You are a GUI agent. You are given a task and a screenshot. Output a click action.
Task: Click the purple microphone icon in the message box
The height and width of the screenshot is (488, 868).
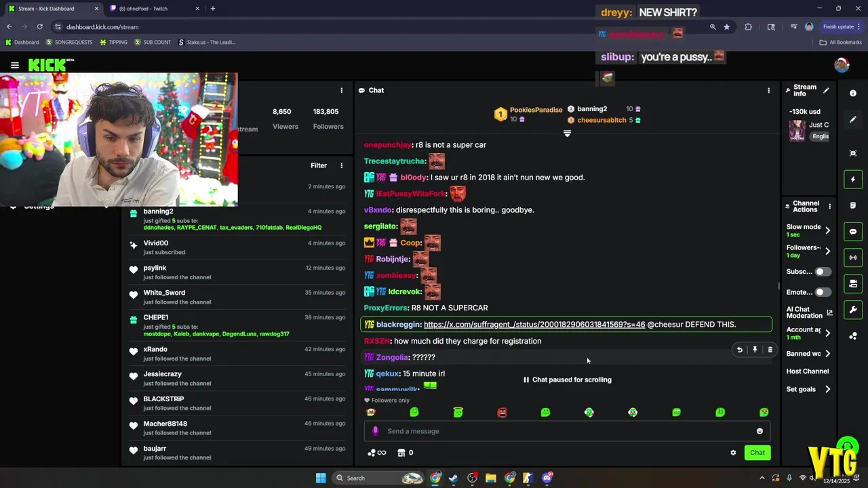(375, 431)
